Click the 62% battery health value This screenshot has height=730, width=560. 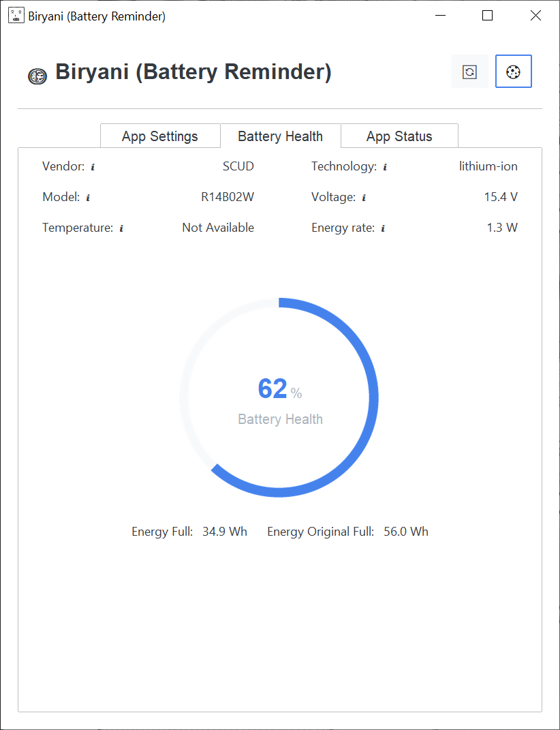[x=279, y=389]
